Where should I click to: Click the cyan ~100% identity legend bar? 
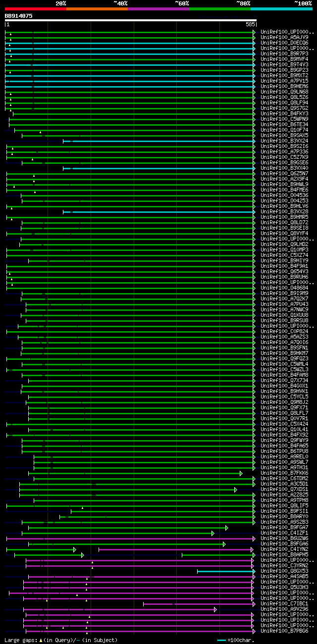[281, 9]
